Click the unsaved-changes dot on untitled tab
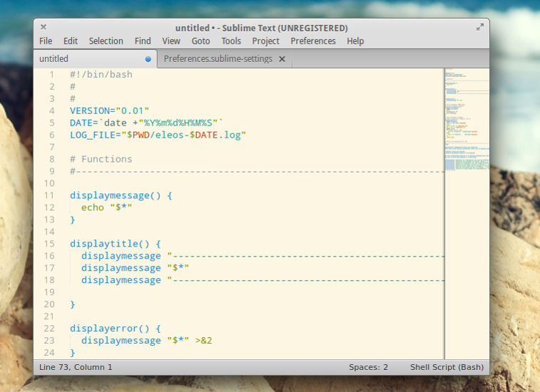 tap(148, 59)
